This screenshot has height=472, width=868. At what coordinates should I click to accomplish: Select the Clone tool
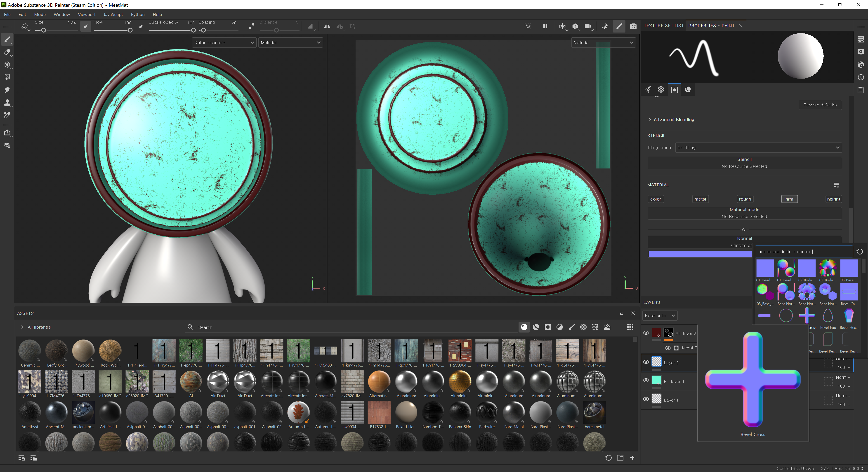tap(7, 103)
